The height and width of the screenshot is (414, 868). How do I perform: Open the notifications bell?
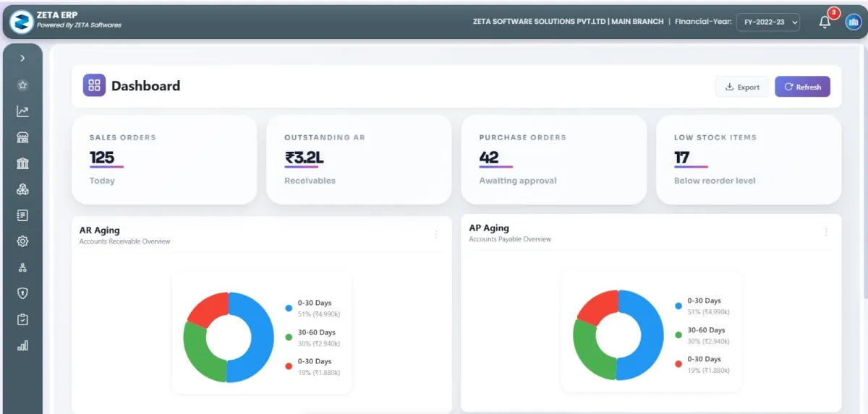point(825,22)
